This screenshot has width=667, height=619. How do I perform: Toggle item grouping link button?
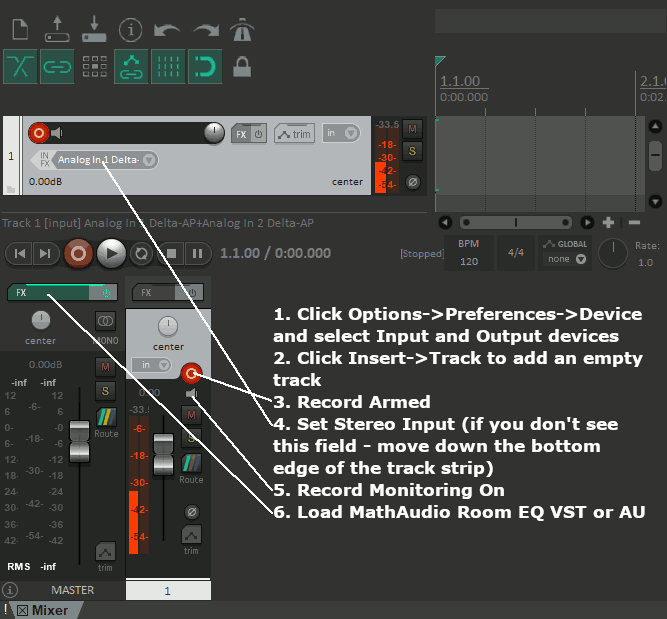pyautogui.click(x=57, y=66)
